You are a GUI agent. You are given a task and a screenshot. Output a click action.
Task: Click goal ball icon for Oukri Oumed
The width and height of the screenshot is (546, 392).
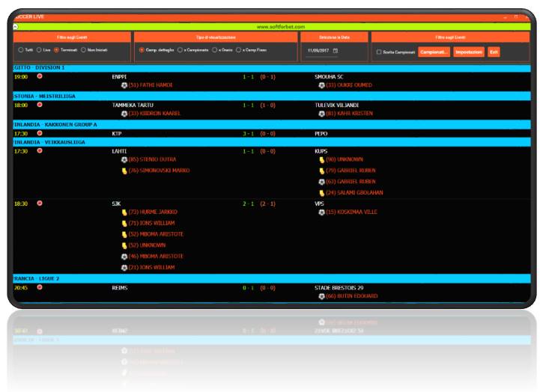(x=322, y=85)
